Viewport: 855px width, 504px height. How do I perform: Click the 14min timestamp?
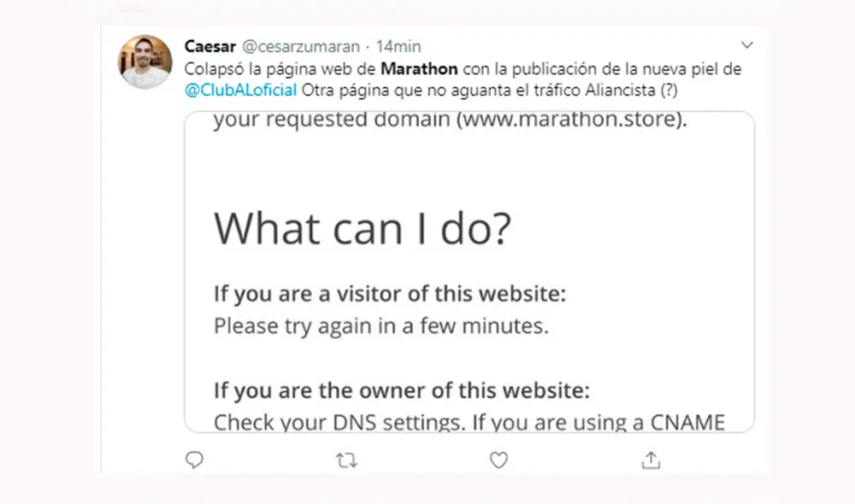coord(398,46)
